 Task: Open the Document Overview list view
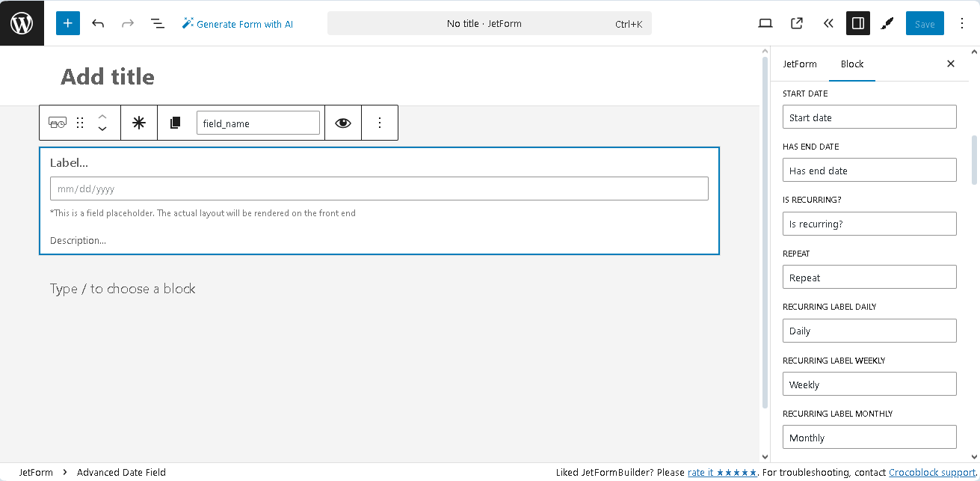157,23
